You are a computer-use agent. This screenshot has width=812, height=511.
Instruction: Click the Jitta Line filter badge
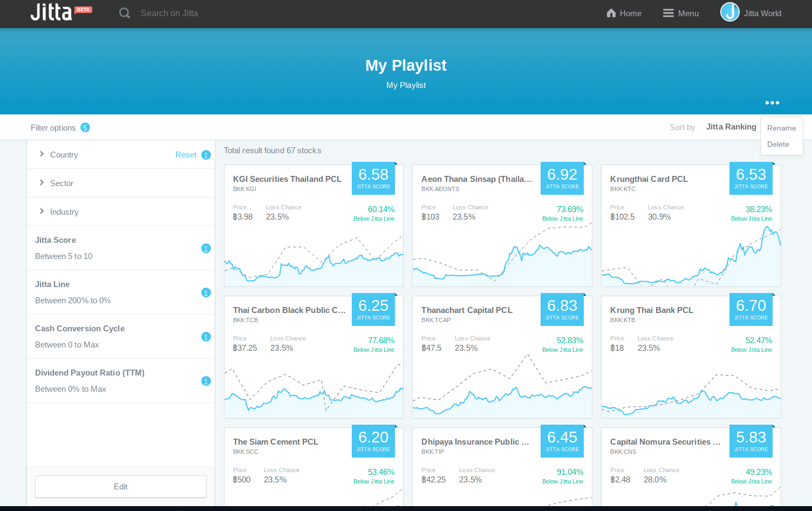tap(206, 292)
